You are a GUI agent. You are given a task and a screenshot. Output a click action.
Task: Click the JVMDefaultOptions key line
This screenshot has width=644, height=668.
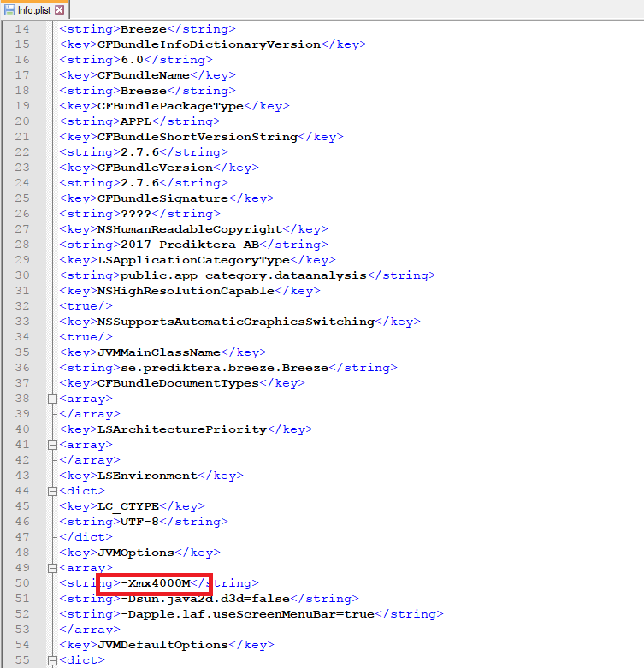pyautogui.click(x=162, y=645)
